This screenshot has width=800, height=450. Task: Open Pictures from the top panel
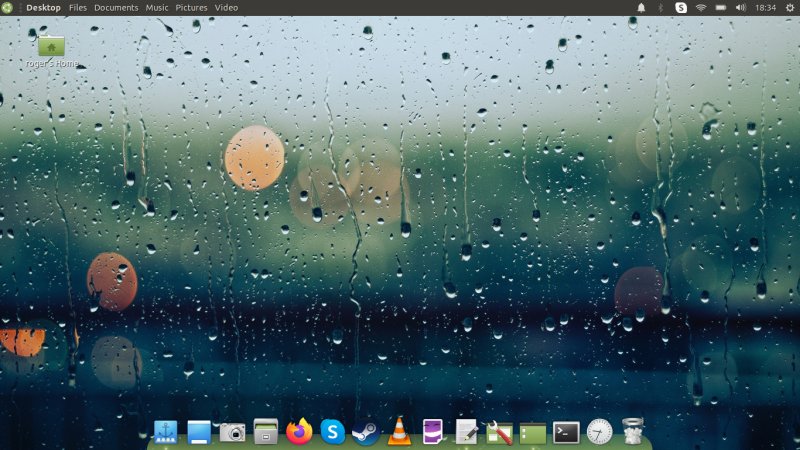click(191, 8)
